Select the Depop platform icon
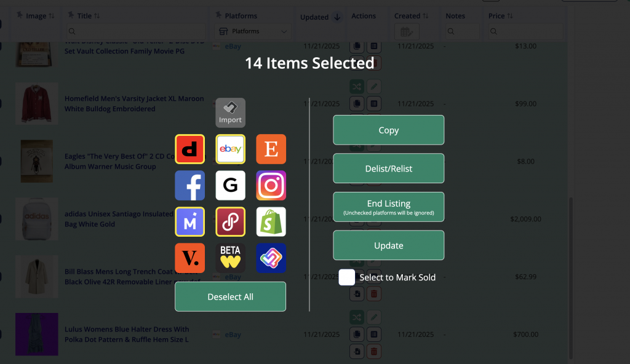The width and height of the screenshot is (630, 364). pos(189,149)
